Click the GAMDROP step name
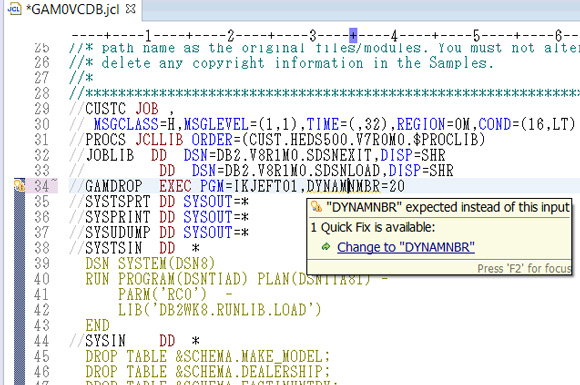The height and width of the screenshot is (385, 580). coord(114,186)
